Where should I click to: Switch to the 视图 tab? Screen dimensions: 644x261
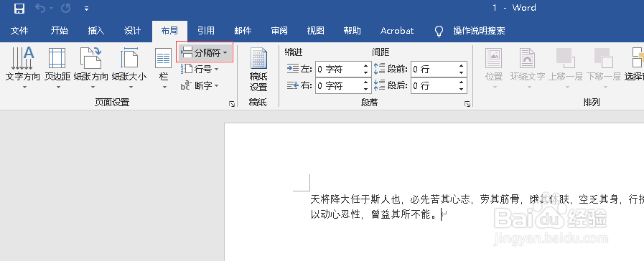coord(315,31)
